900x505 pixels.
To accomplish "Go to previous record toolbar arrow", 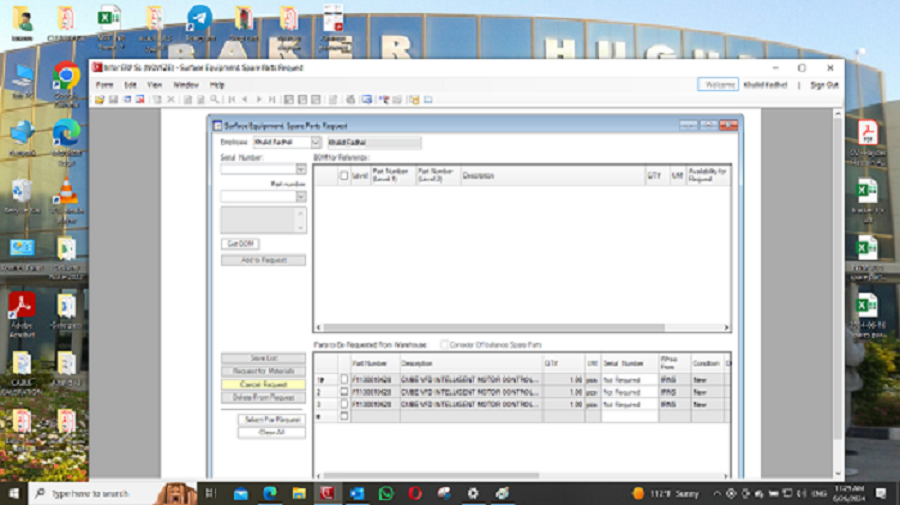I will (x=245, y=100).
